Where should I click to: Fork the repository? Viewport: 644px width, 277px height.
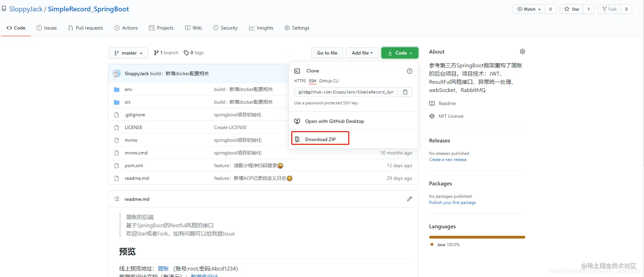[x=609, y=9]
